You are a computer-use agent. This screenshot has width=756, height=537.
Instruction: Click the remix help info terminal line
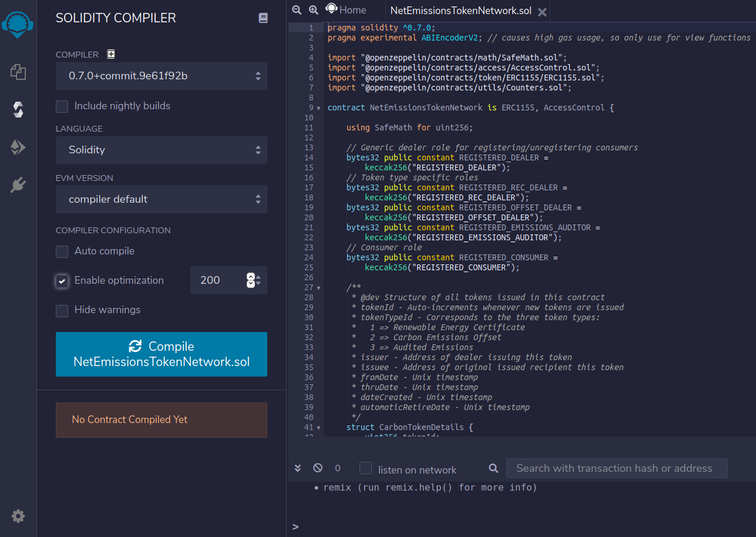pyautogui.click(x=430, y=488)
